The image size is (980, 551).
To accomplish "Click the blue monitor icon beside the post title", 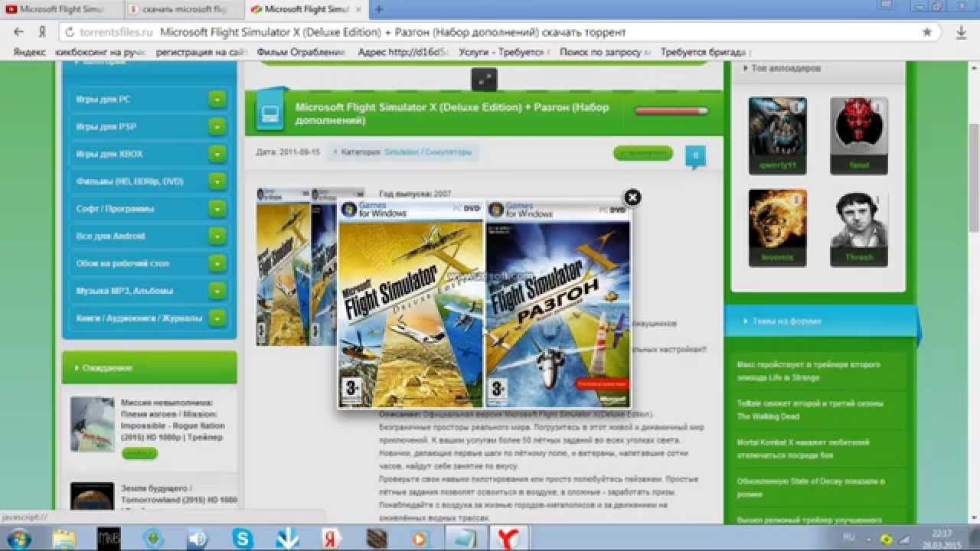I will click(269, 113).
